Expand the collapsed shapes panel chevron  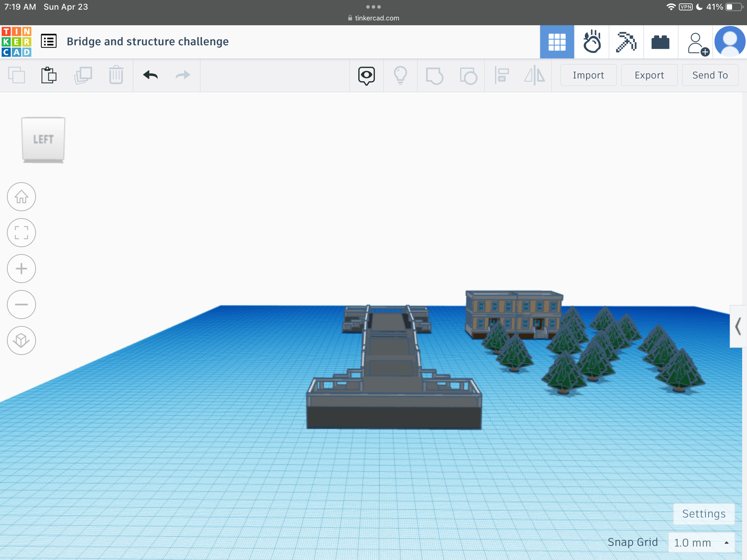[738, 326]
